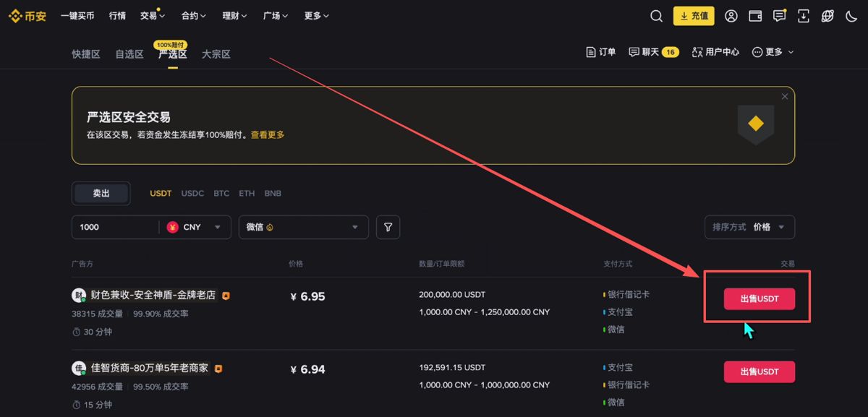Viewport: 868px width, 417px height.
Task: Click 出售USDT on the first merchant listing
Action: click(758, 298)
